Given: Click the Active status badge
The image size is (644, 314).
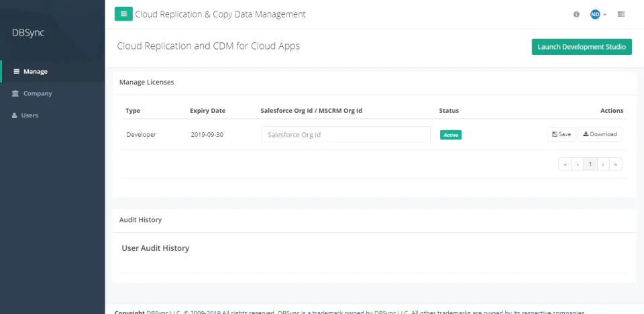Looking at the screenshot, I should (451, 135).
